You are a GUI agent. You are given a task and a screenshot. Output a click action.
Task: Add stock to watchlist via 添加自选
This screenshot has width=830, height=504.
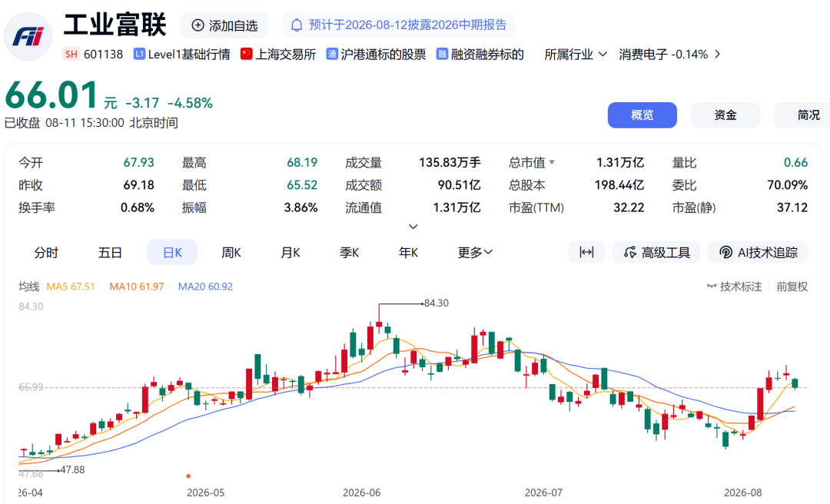click(x=224, y=25)
